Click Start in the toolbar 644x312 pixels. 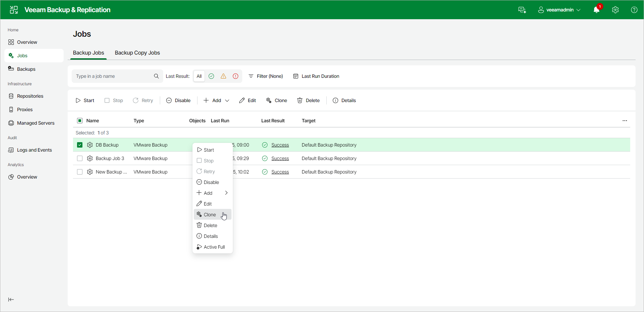point(85,100)
